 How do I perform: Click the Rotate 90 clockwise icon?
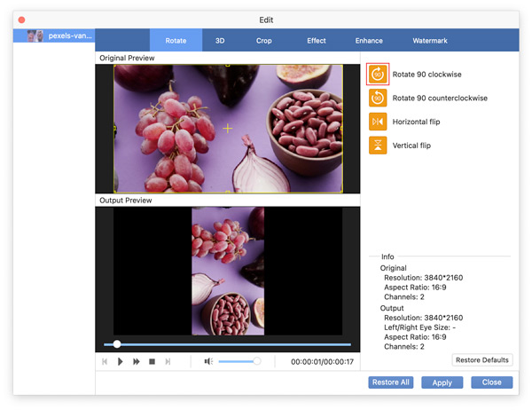tap(379, 75)
